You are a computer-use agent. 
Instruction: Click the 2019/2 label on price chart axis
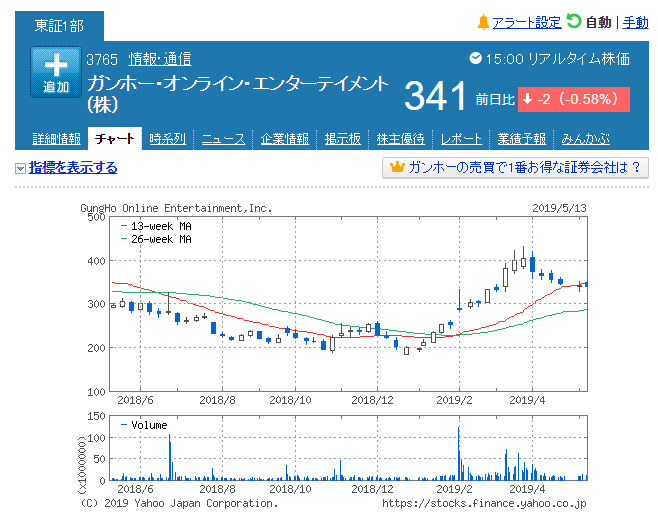(454, 400)
